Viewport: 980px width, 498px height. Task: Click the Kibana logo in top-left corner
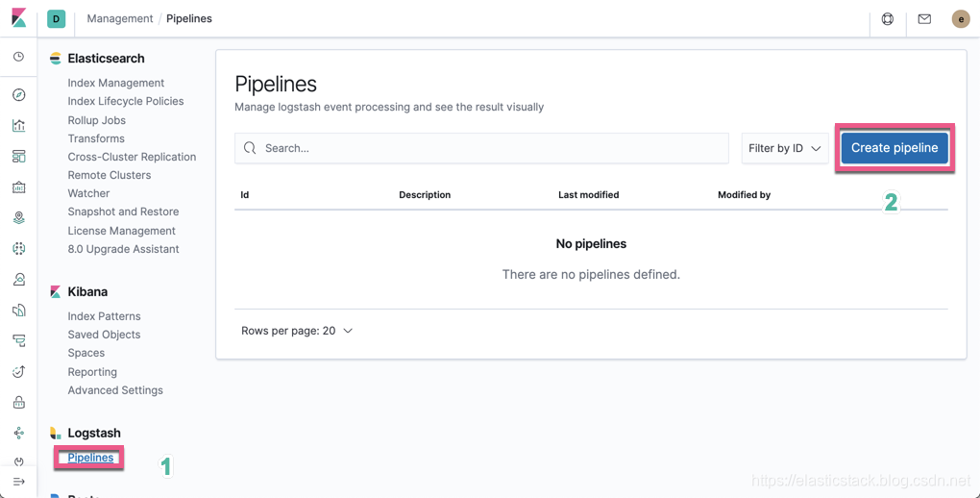point(19,18)
